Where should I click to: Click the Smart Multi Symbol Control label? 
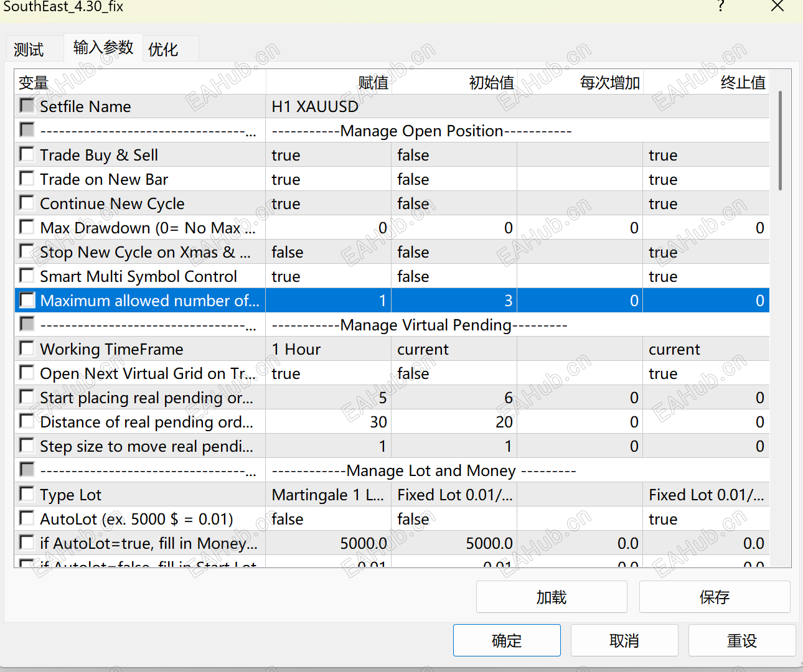click(138, 276)
